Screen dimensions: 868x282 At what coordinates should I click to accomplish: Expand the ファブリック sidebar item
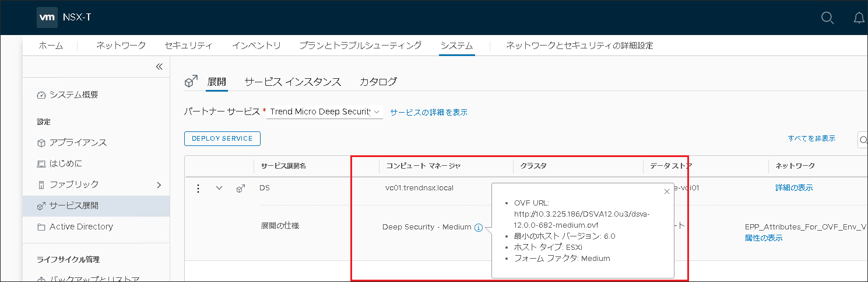coord(159,184)
